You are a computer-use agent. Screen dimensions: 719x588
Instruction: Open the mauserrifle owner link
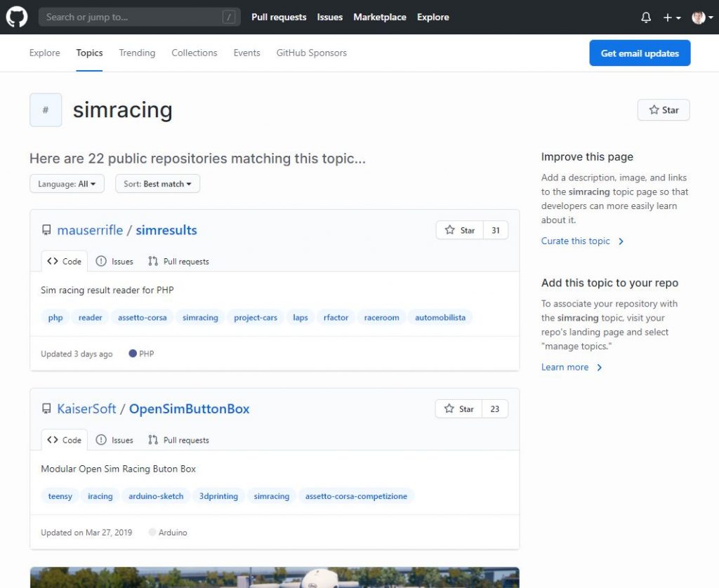pyautogui.click(x=90, y=230)
